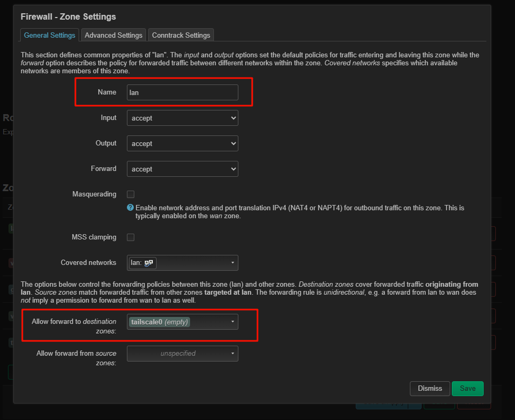Switch to the General Settings tab
Screen dimensions: 515x420
pos(50,35)
